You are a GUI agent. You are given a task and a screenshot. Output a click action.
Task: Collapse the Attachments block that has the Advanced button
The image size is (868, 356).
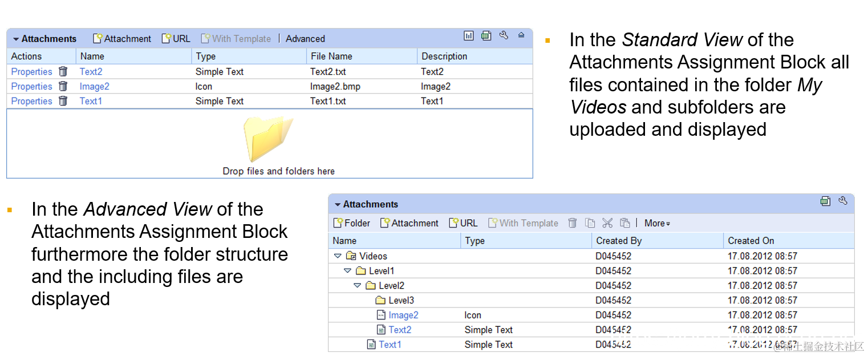click(17, 39)
